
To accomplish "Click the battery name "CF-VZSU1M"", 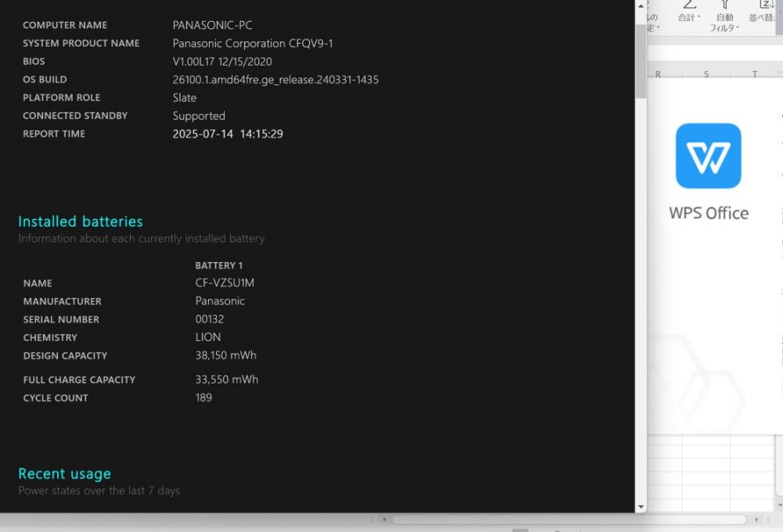I will [225, 283].
